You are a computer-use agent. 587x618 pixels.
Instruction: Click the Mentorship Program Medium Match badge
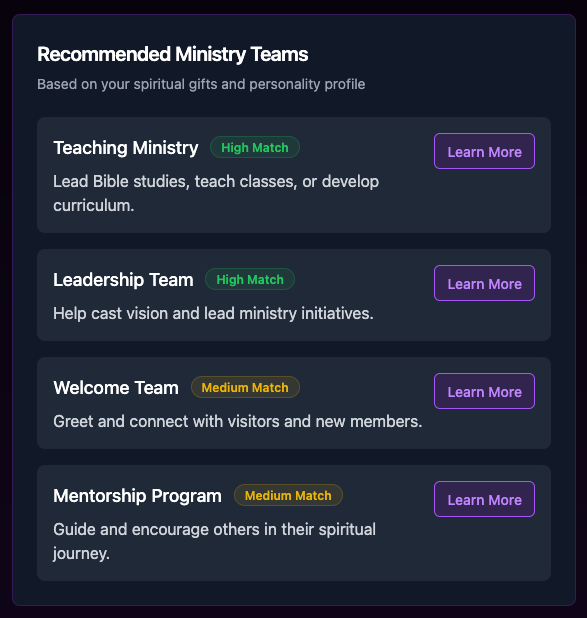pyautogui.click(x=288, y=495)
